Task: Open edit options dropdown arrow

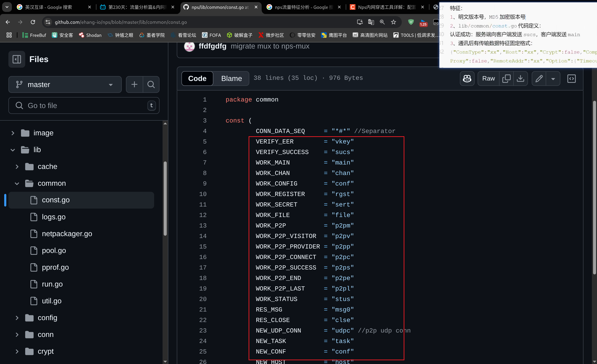Action: click(553, 79)
